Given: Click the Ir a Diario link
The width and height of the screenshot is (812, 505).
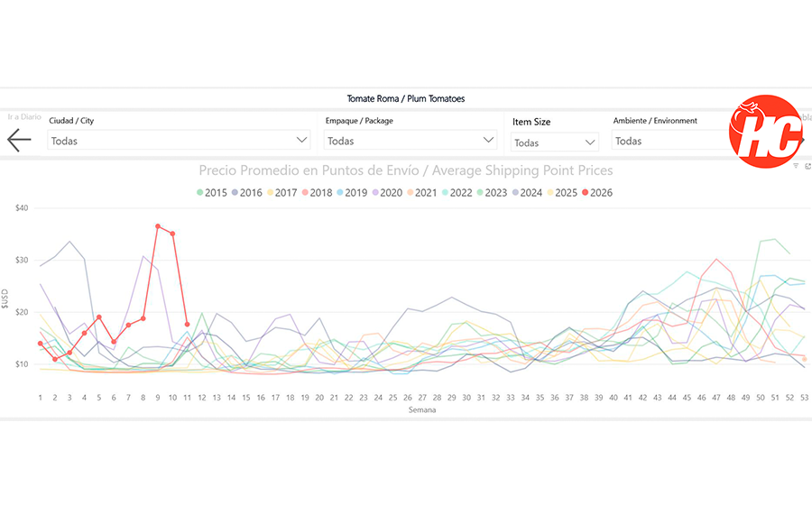Looking at the screenshot, I should (x=24, y=116).
